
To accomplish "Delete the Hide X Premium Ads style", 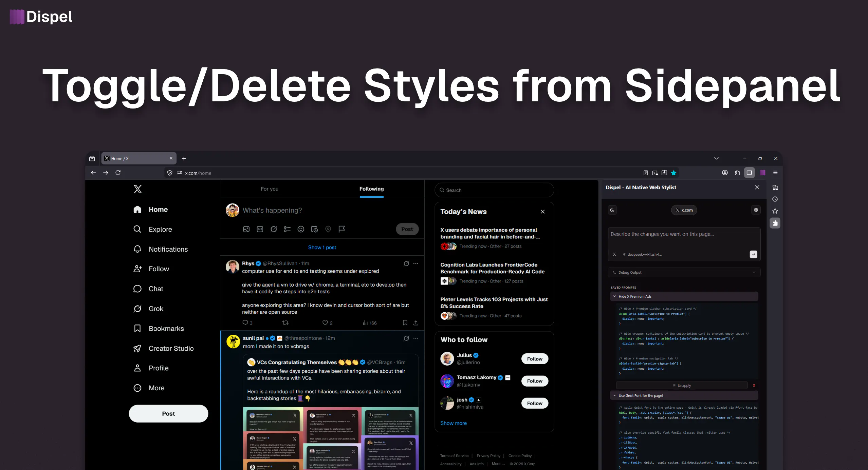I will (754, 385).
